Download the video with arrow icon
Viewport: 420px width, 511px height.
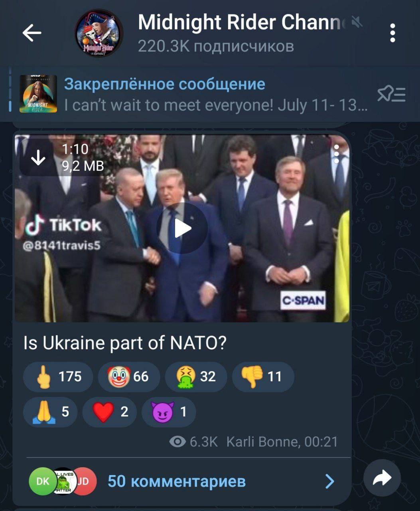tap(38, 158)
